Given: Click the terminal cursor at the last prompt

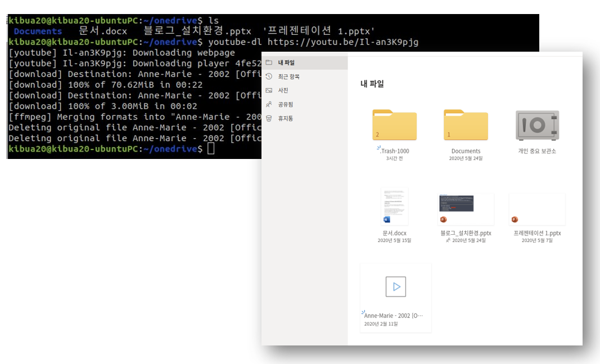Looking at the screenshot, I should pos(211,149).
